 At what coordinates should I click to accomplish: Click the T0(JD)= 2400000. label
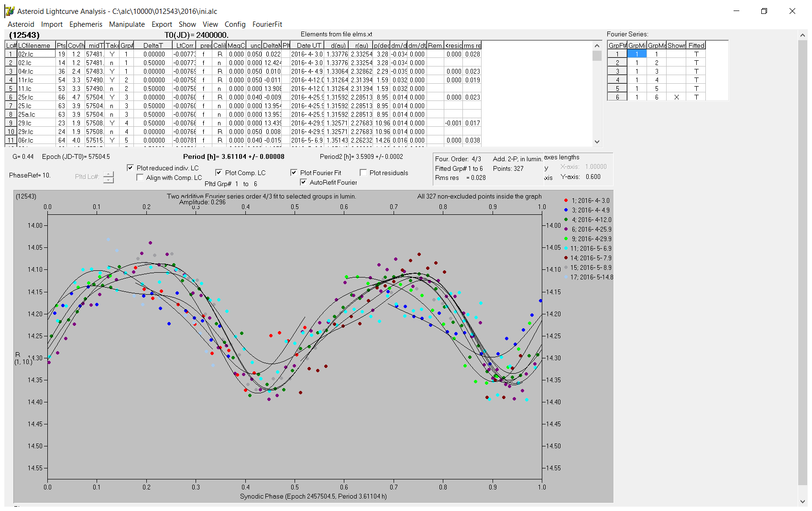[197, 35]
